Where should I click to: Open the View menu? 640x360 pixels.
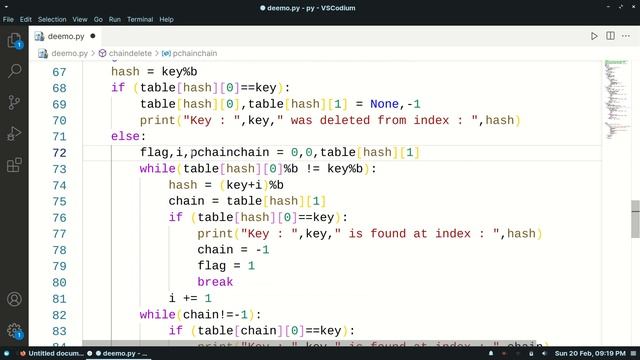coord(80,19)
